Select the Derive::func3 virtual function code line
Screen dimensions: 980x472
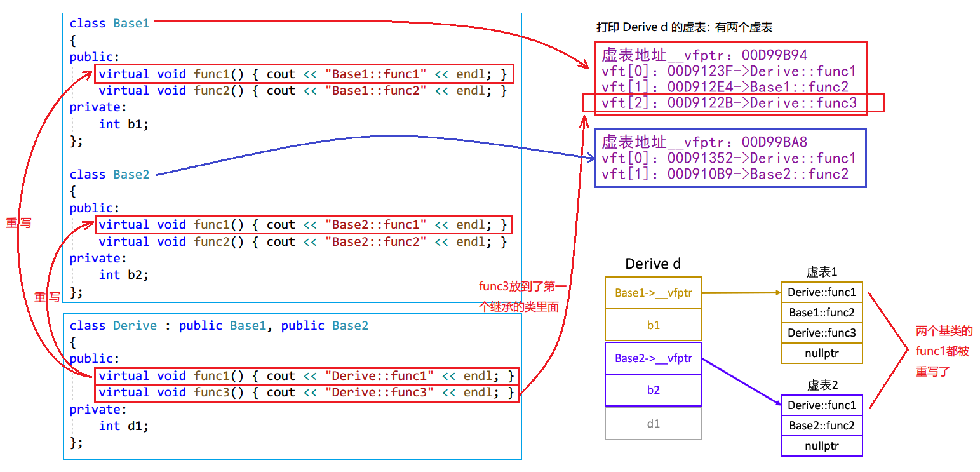click(x=307, y=393)
